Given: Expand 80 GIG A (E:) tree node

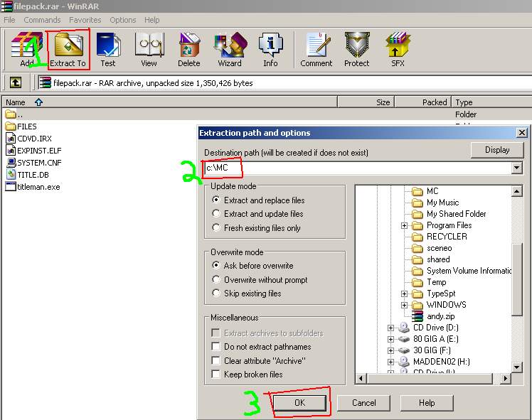Looking at the screenshot, I should click(x=390, y=339).
